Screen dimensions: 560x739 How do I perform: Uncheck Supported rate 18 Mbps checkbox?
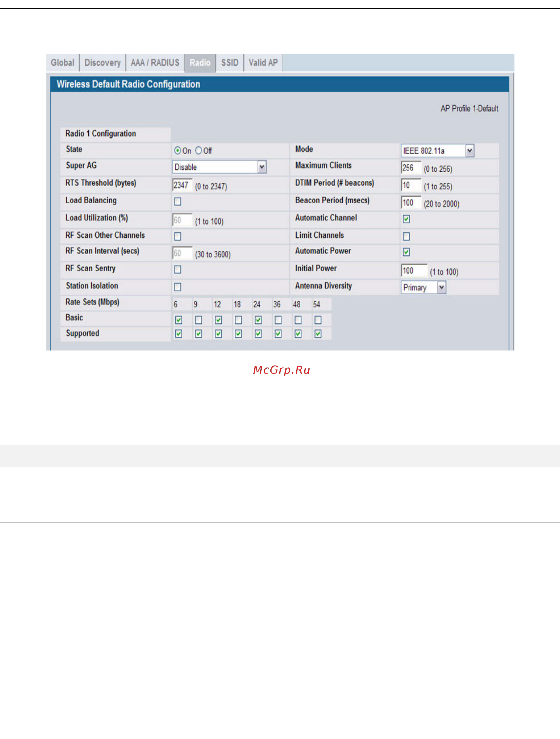(238, 334)
